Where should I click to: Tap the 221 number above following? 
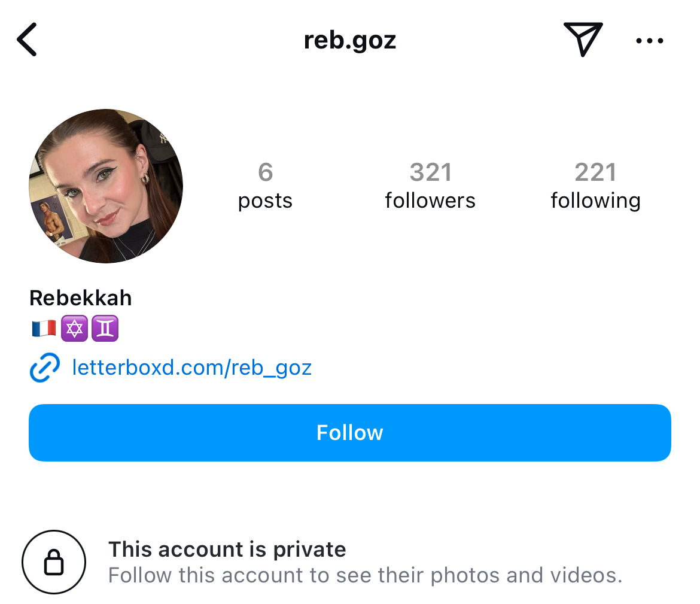click(x=595, y=172)
